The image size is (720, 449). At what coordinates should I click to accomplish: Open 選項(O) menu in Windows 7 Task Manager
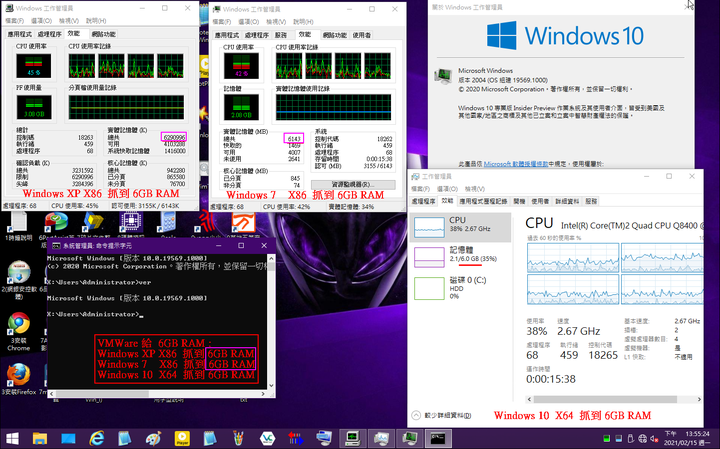point(248,22)
